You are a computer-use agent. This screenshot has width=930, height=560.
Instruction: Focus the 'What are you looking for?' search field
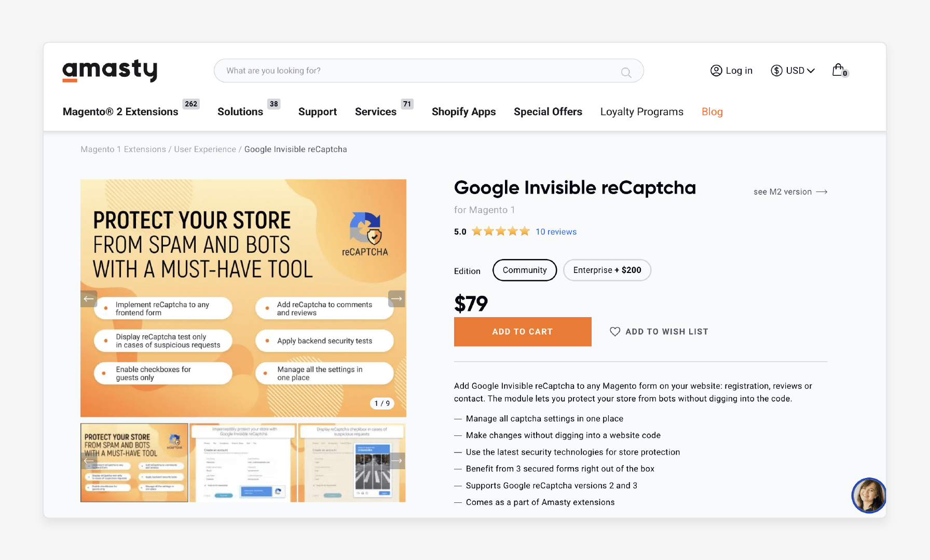[429, 71]
